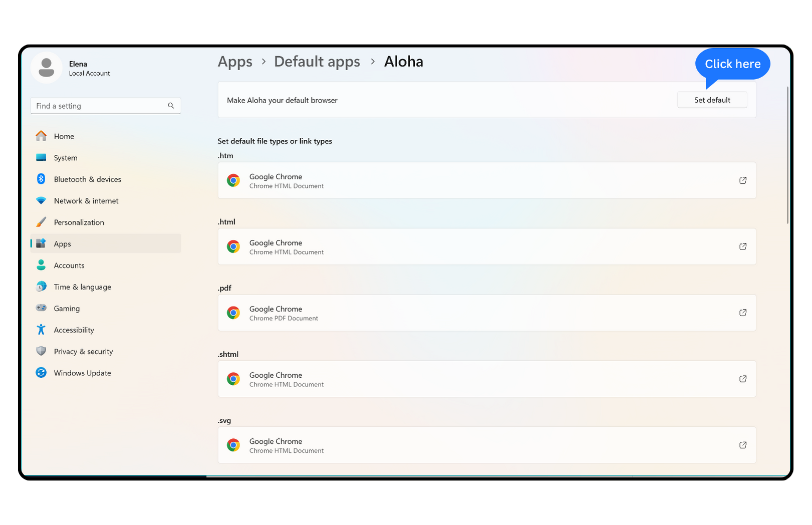Click the Accessibility figure icon
This screenshot has height=525, width=812.
[41, 330]
